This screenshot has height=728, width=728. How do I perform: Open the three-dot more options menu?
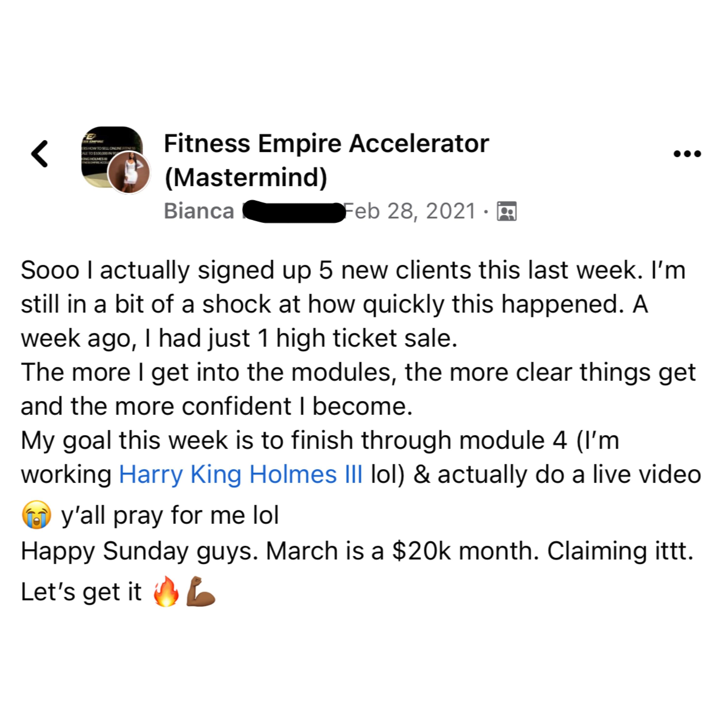[687, 154]
